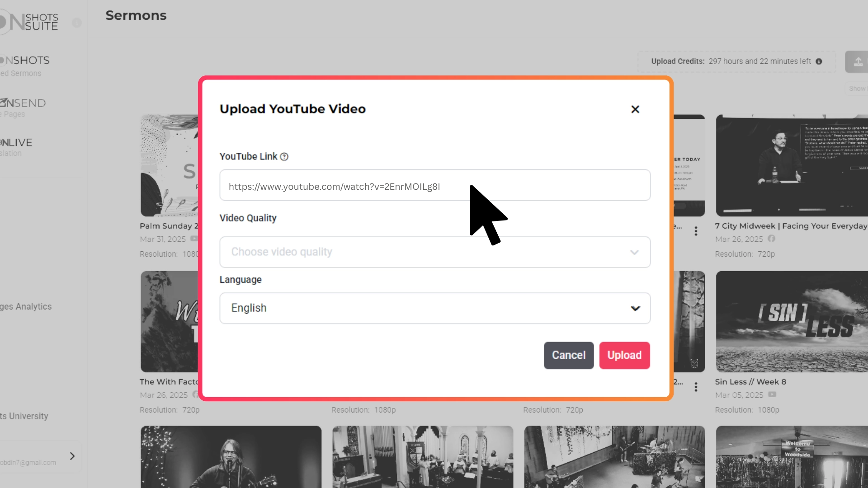Open the ONSEND sidebar item
The width and height of the screenshot is (868, 488).
(x=23, y=108)
